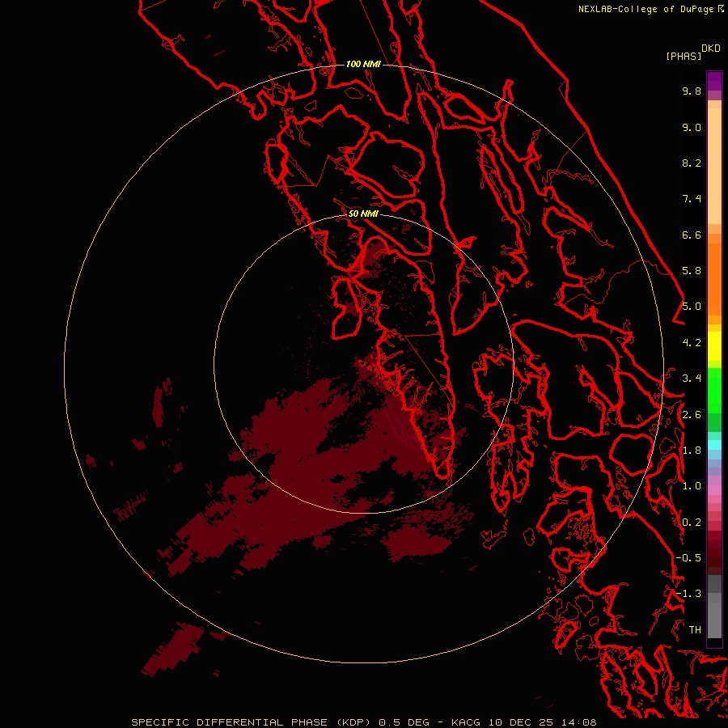Click the 5.0 value on the color scale

[692, 307]
